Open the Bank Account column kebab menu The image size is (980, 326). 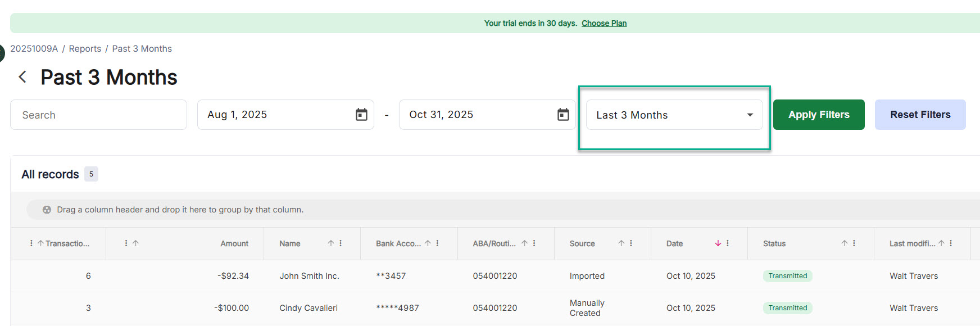[x=437, y=243]
